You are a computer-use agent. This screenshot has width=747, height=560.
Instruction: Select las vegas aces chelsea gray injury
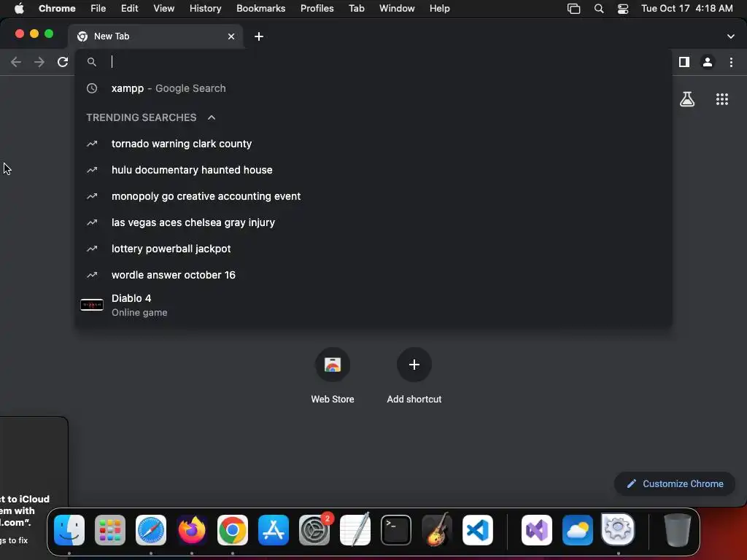point(373,222)
